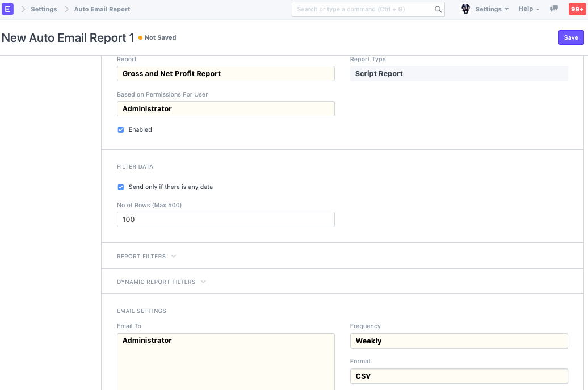Click the ERPNext home logo icon
The width and height of the screenshot is (588, 390).
[8, 9]
